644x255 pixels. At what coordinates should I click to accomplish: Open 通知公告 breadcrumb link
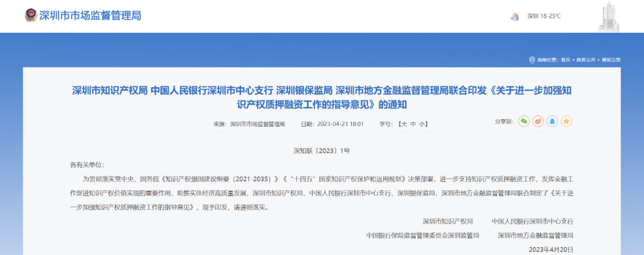point(611,60)
